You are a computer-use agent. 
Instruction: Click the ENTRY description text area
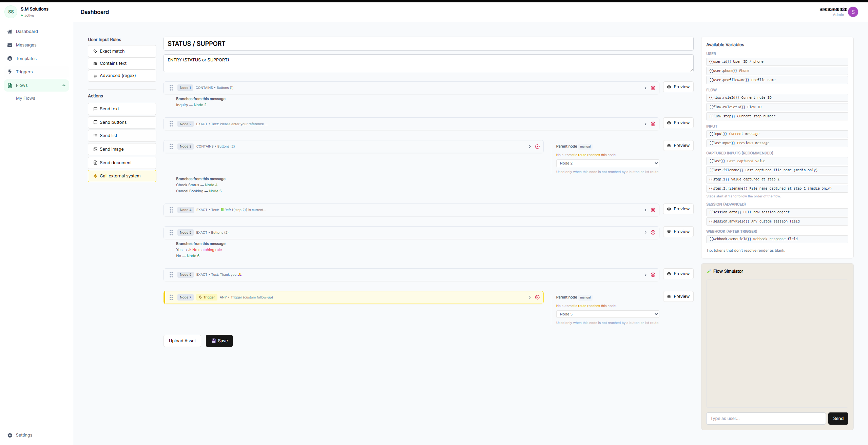[x=428, y=63]
